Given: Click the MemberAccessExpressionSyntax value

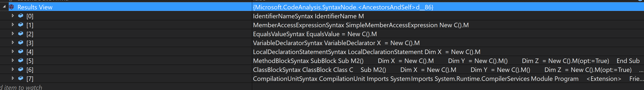Looking at the screenshot, I should [361, 25].
